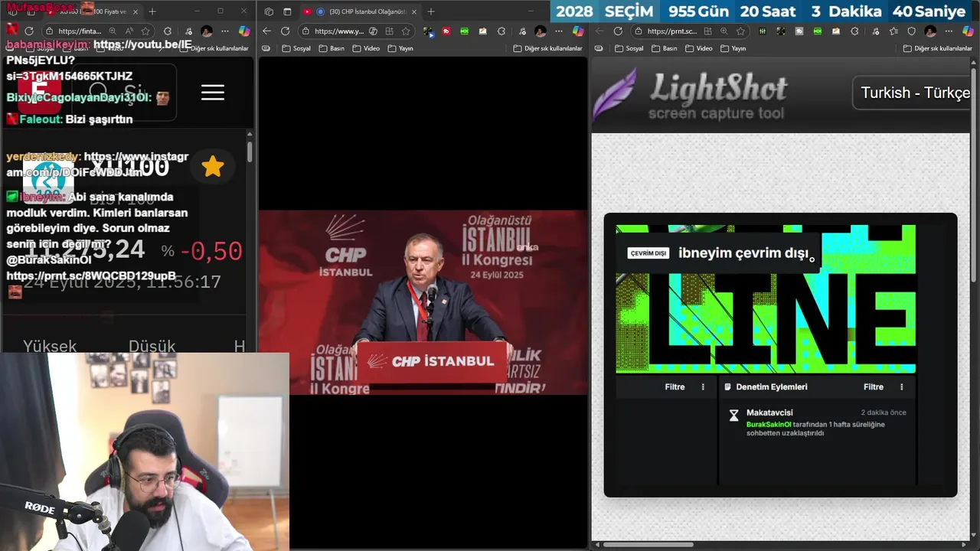This screenshot has height=551, width=980.
Task: Click the prnt.sc address bar
Action: (x=691, y=31)
